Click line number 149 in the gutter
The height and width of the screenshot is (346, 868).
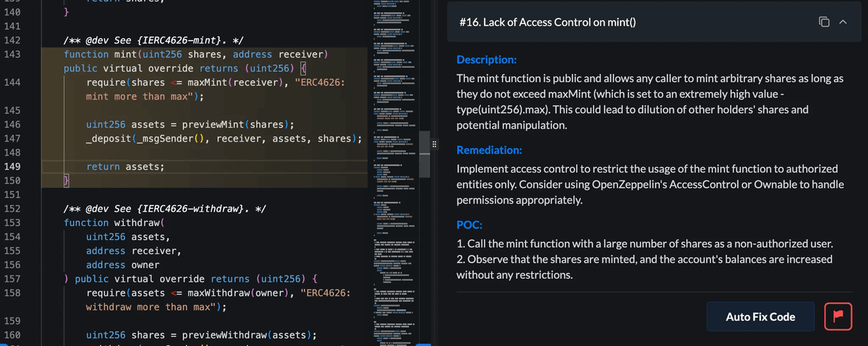coord(12,166)
